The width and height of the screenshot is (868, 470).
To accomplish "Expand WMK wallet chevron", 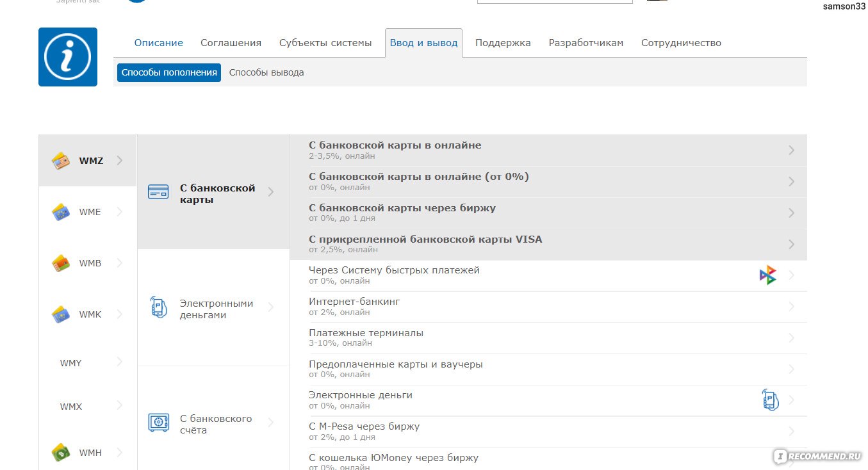I will click(120, 314).
